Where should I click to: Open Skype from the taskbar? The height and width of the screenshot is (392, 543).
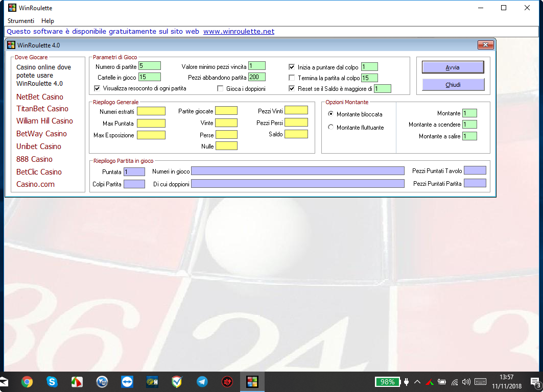(x=52, y=382)
